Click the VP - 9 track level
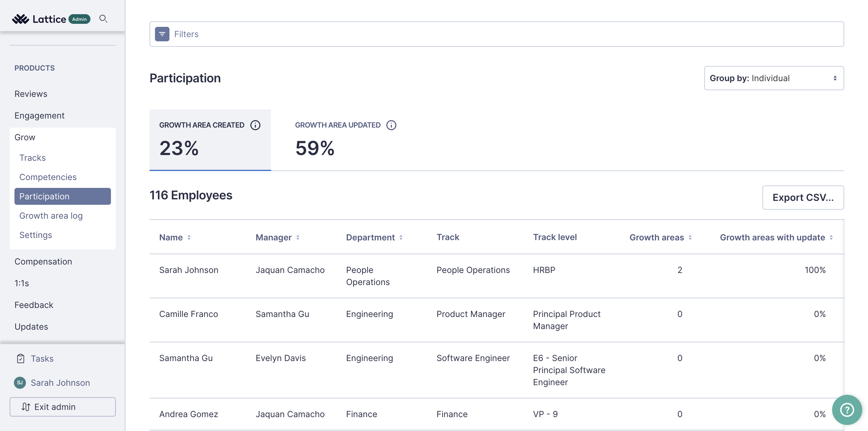This screenshot has width=868, height=431. point(545,414)
